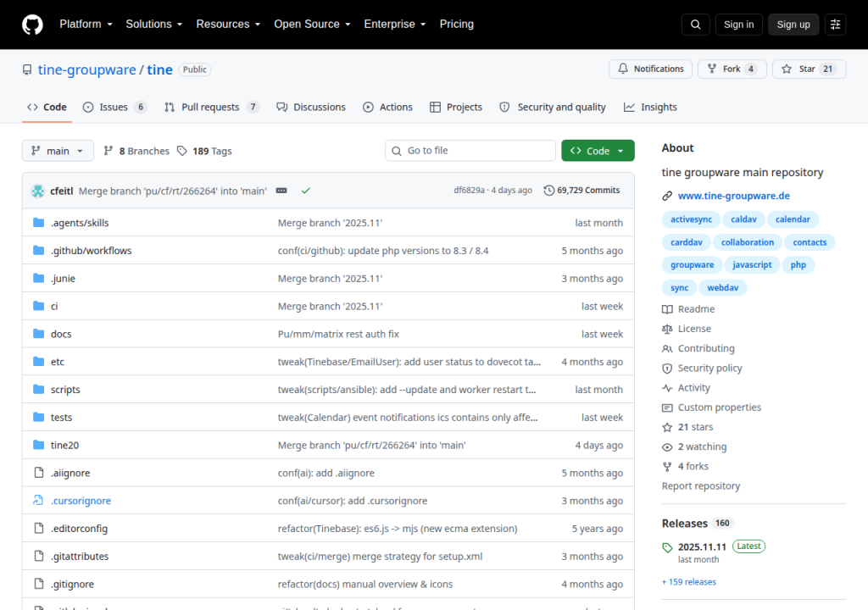The image size is (868, 610).
Task: Click the folder icon next to docs
Action: [x=38, y=334]
